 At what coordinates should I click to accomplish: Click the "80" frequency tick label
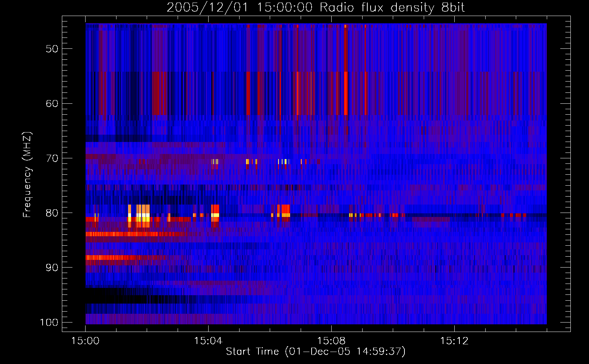pyautogui.click(x=52, y=213)
